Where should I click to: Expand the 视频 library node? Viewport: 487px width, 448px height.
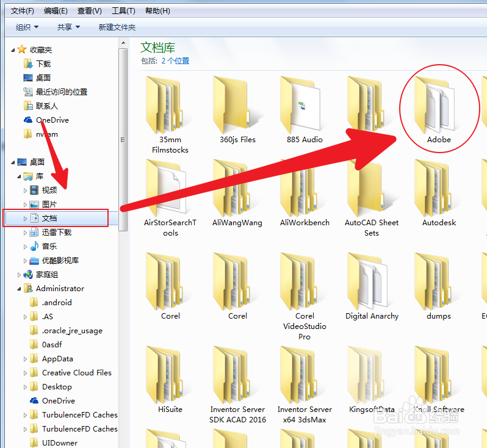click(25, 190)
